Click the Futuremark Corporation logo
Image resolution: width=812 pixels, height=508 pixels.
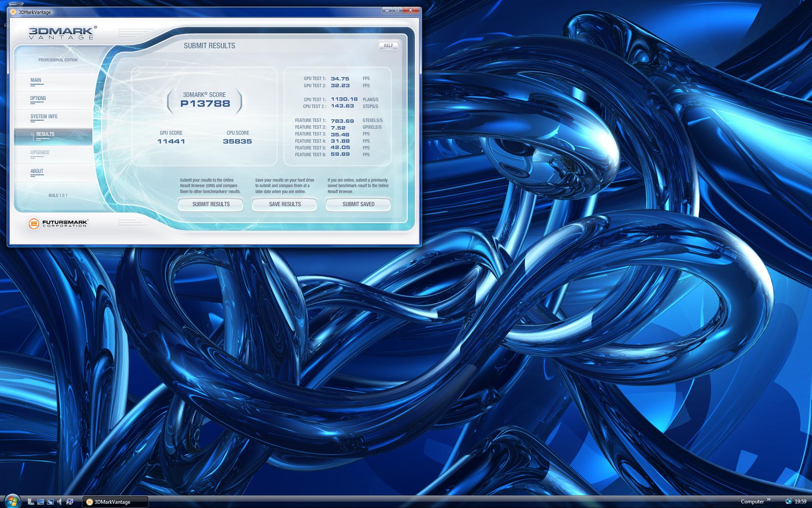coord(58,224)
